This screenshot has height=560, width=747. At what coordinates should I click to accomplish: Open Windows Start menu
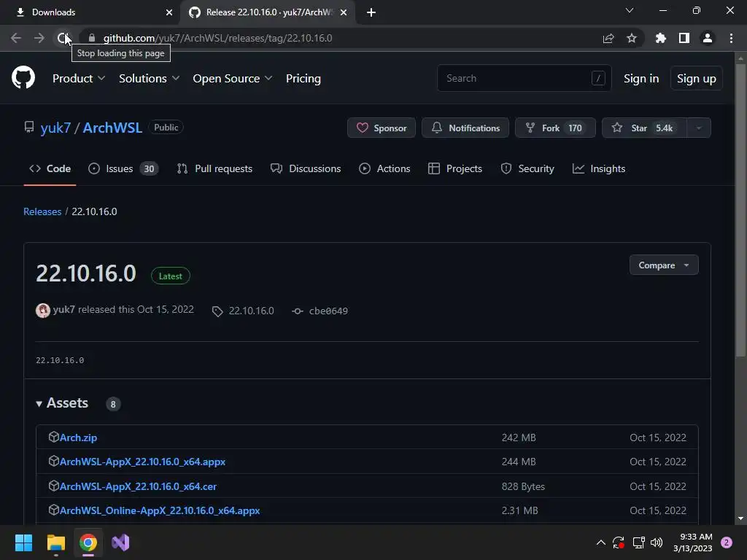[x=23, y=542]
